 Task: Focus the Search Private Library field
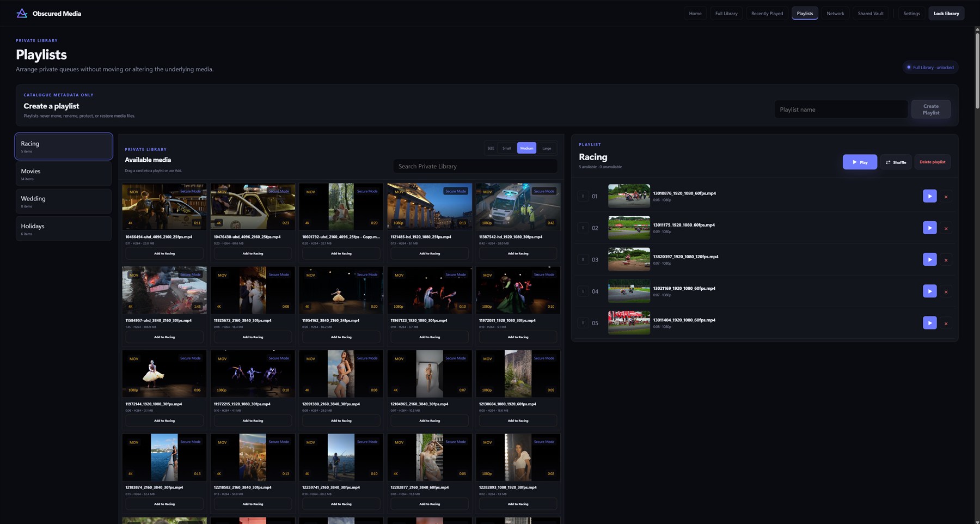475,166
